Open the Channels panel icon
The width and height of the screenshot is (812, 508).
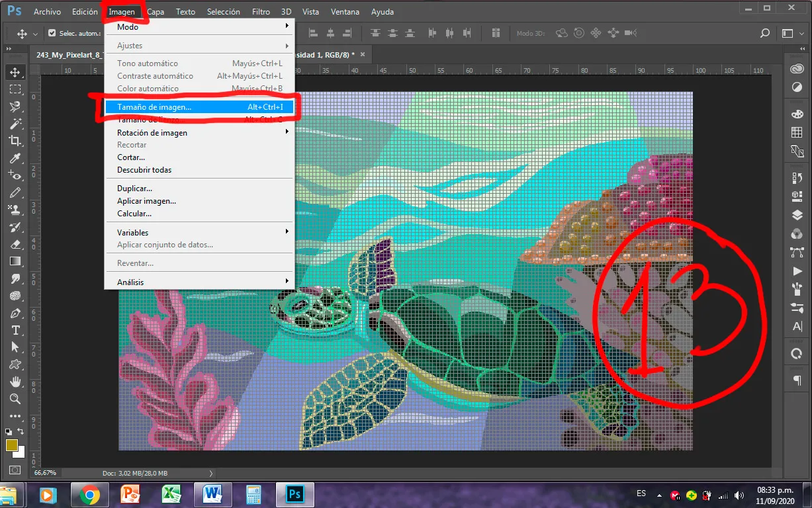pyautogui.click(x=797, y=234)
